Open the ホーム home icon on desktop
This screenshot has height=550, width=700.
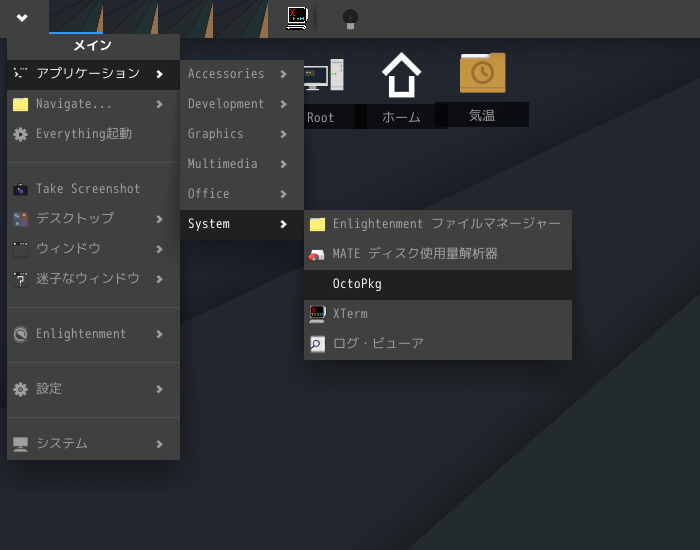(x=401, y=75)
